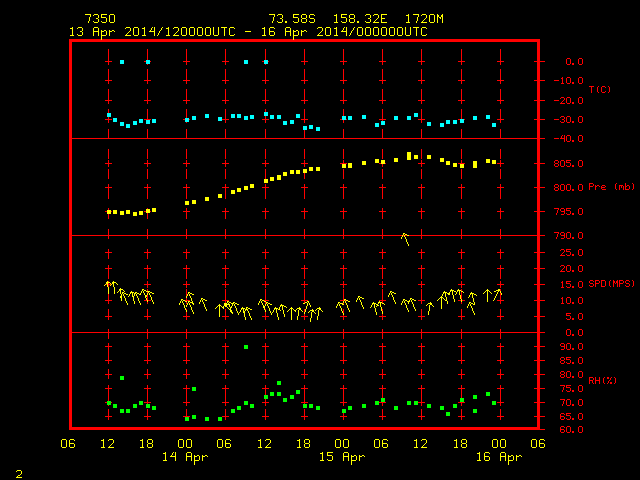Click the 90.0 humidity tick label
Image resolution: width=640 pixels, height=480 pixels.
[x=571, y=347]
